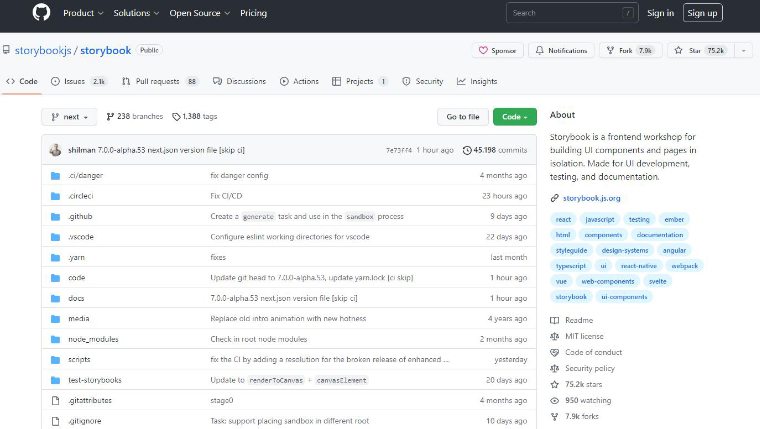The width and height of the screenshot is (760, 429).
Task: Open the Projects tab
Action: (360, 81)
